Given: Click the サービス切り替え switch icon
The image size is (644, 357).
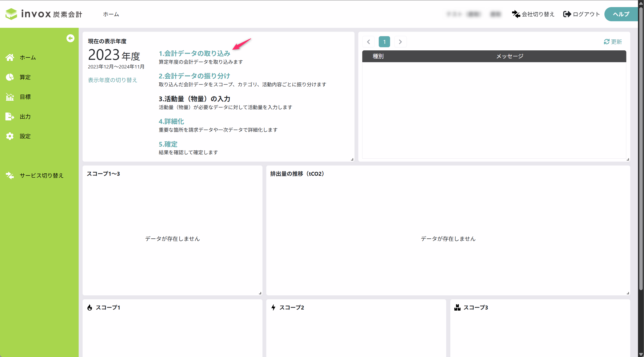Looking at the screenshot, I should point(10,175).
